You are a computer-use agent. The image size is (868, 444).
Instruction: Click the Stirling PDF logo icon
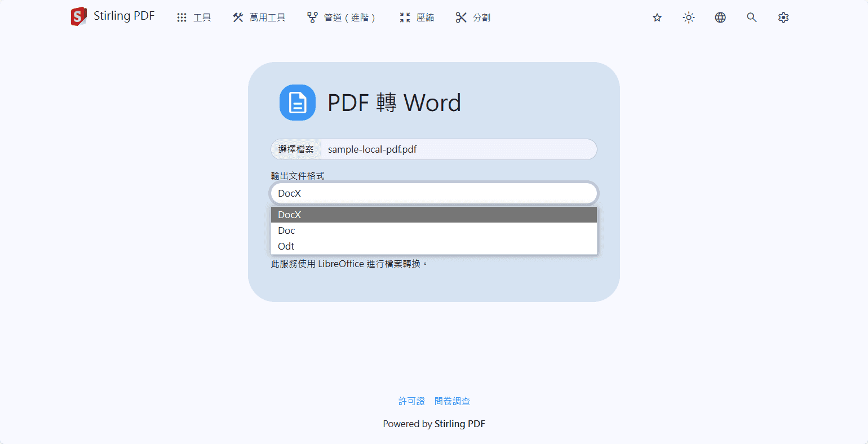(x=79, y=17)
